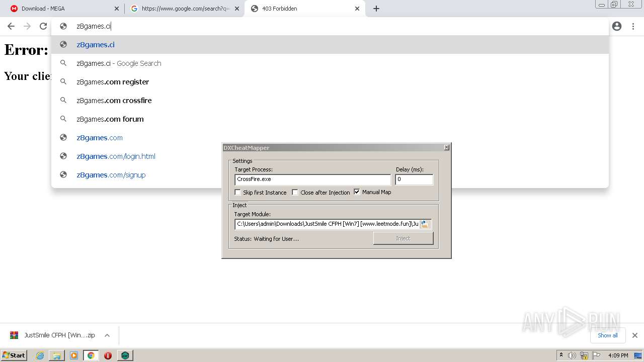
Task: Open Windows Explorer from the taskbar
Action: click(x=57, y=355)
